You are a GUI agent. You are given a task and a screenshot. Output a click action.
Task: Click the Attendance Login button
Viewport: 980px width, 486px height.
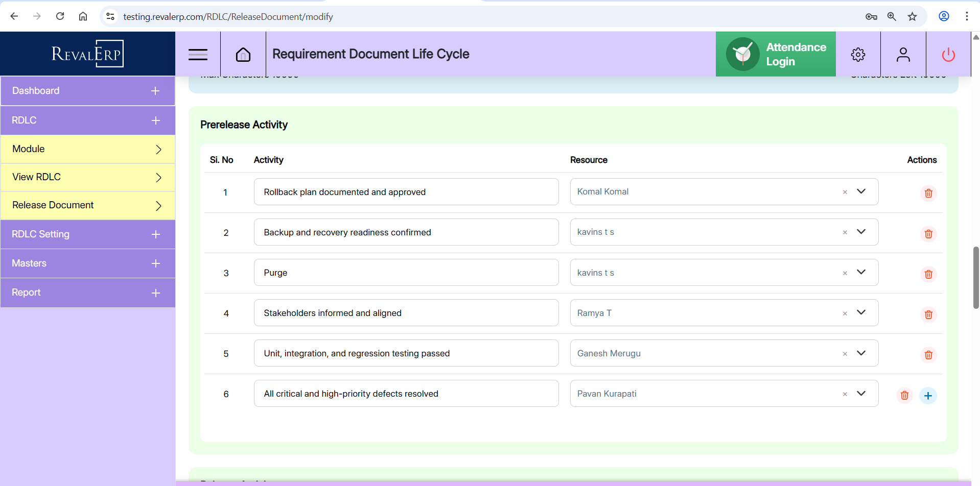pyautogui.click(x=775, y=54)
